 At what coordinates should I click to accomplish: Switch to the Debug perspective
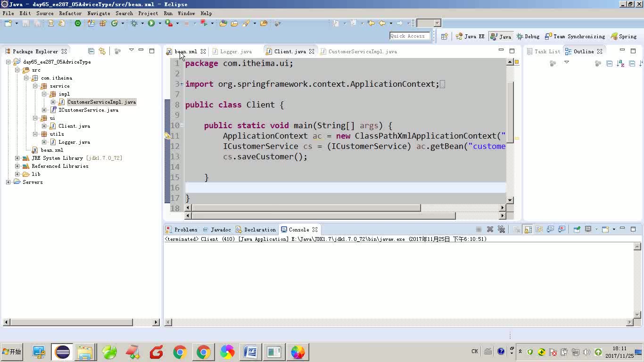click(528, 36)
